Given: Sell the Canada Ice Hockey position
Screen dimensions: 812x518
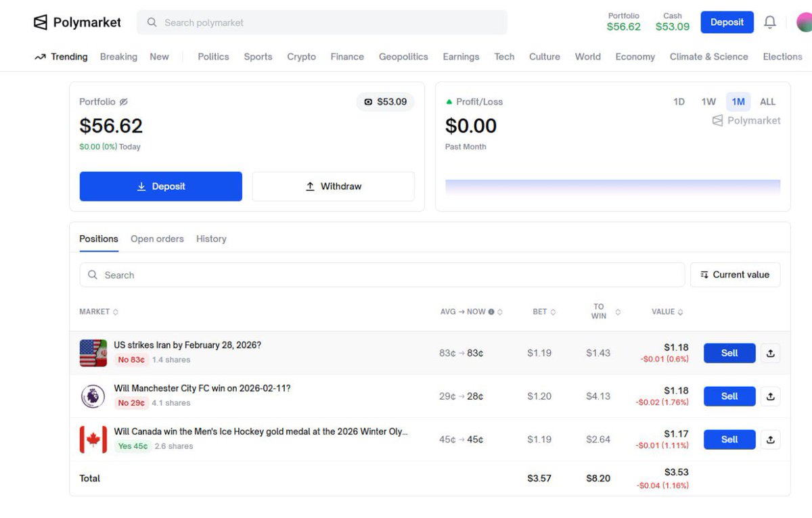Looking at the screenshot, I should tap(729, 440).
